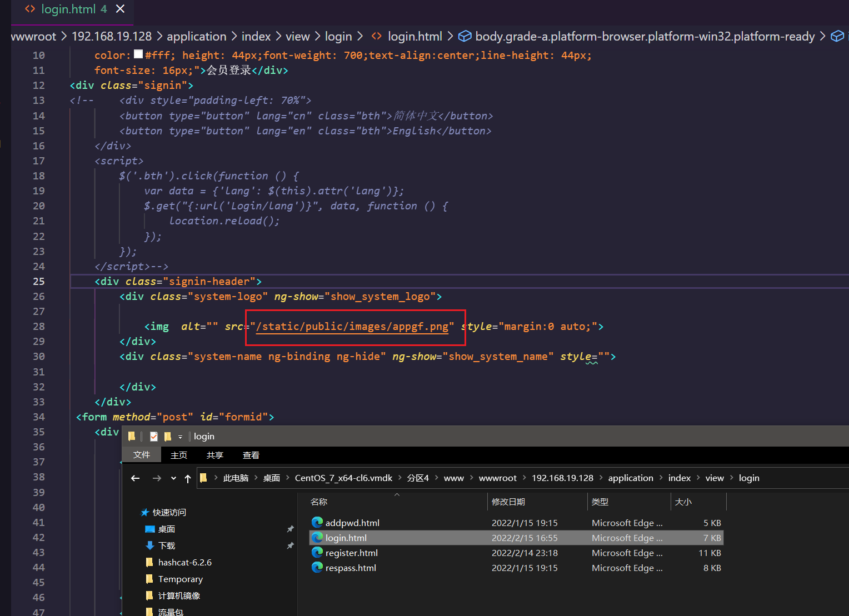The width and height of the screenshot is (849, 616).
Task: Click wwwroot in the VS Code breadcrumb
Action: (34, 37)
